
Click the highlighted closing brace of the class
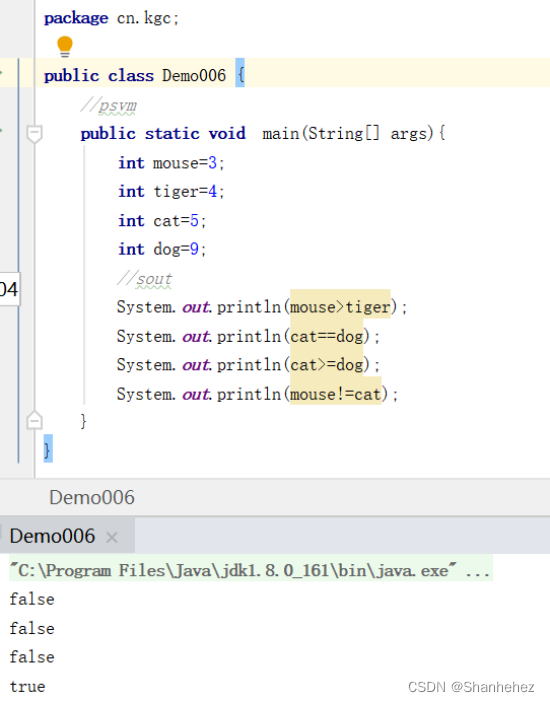coord(48,448)
